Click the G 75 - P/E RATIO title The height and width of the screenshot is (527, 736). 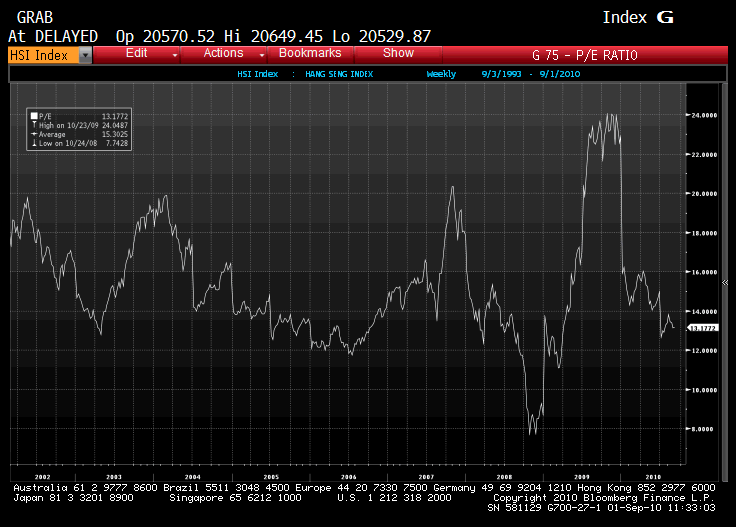(x=585, y=55)
